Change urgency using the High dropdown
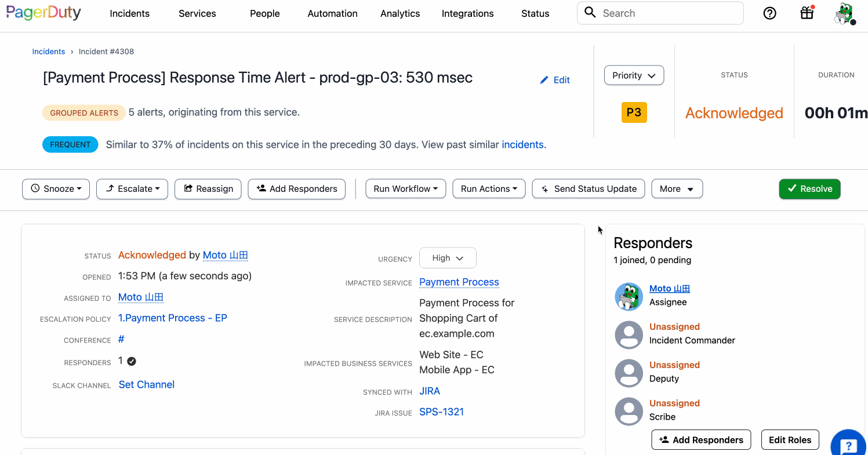This screenshot has width=868, height=455. [x=448, y=257]
